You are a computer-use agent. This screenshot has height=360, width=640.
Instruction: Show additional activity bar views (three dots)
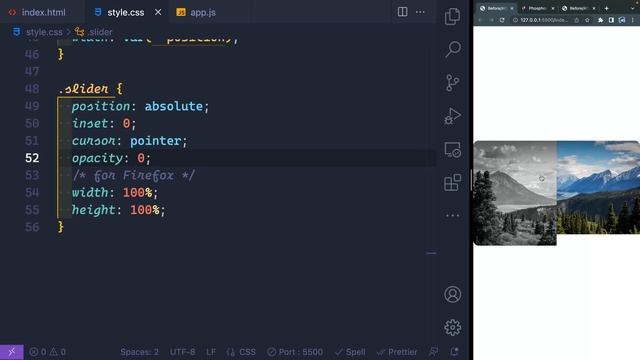(452, 215)
